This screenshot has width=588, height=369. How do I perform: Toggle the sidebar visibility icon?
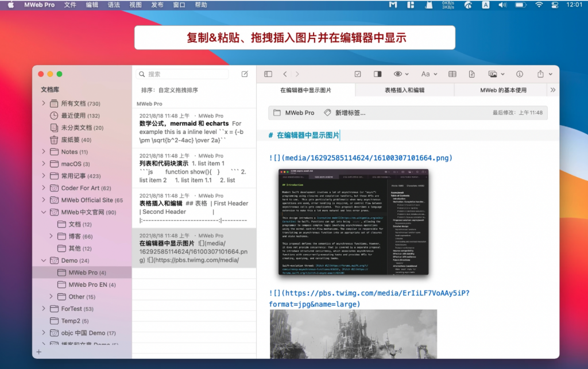268,74
